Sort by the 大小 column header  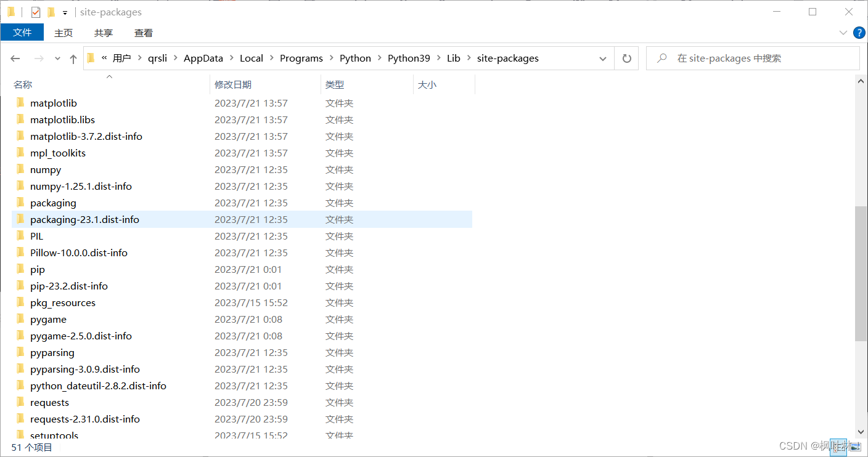coord(444,85)
